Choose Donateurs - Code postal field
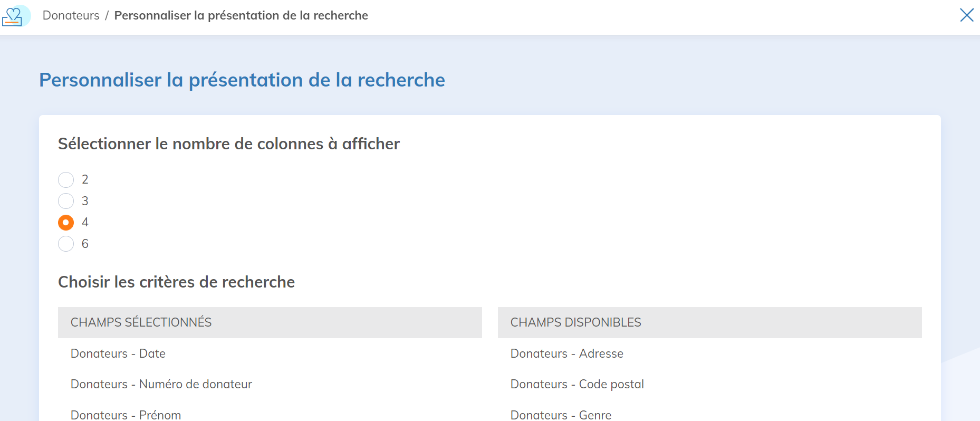 click(577, 384)
